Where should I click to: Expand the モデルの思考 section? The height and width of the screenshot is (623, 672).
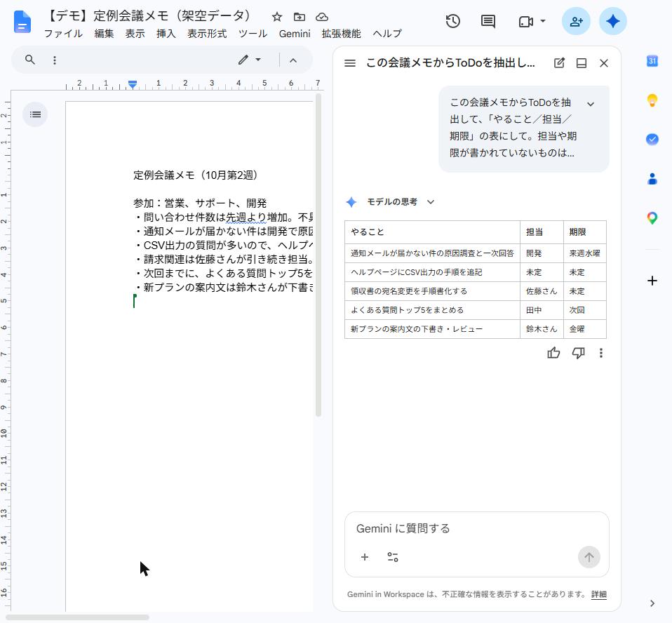[x=431, y=202]
